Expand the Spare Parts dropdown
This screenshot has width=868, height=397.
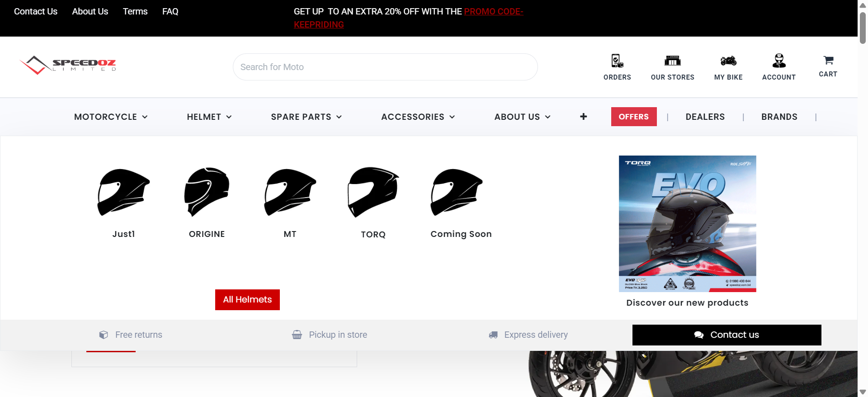(306, 117)
